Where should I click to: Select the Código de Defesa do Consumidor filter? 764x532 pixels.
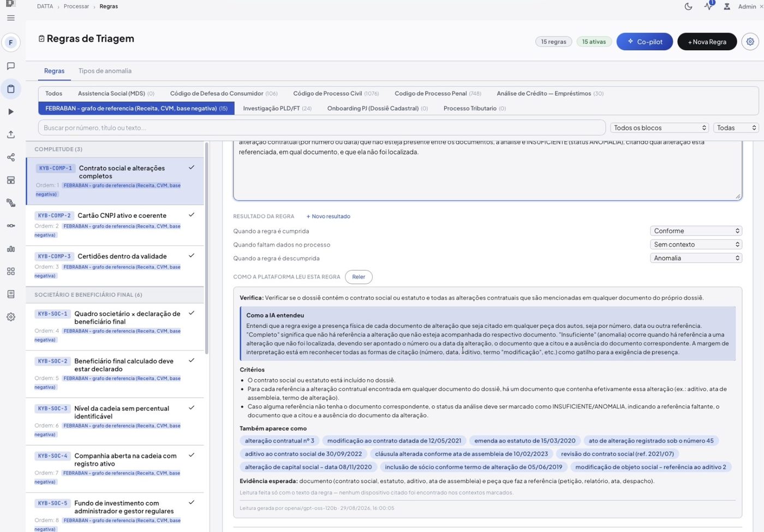click(224, 93)
